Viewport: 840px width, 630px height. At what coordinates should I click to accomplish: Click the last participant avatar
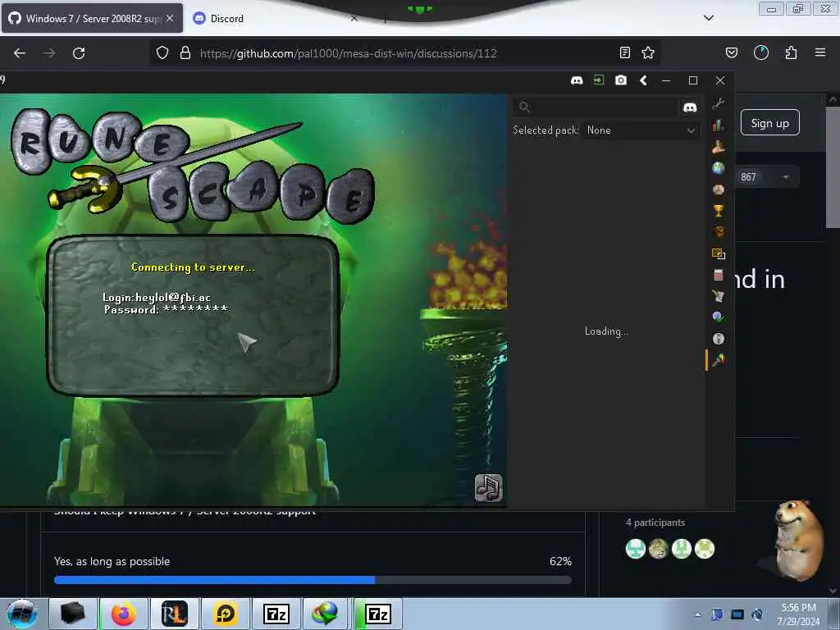705,549
